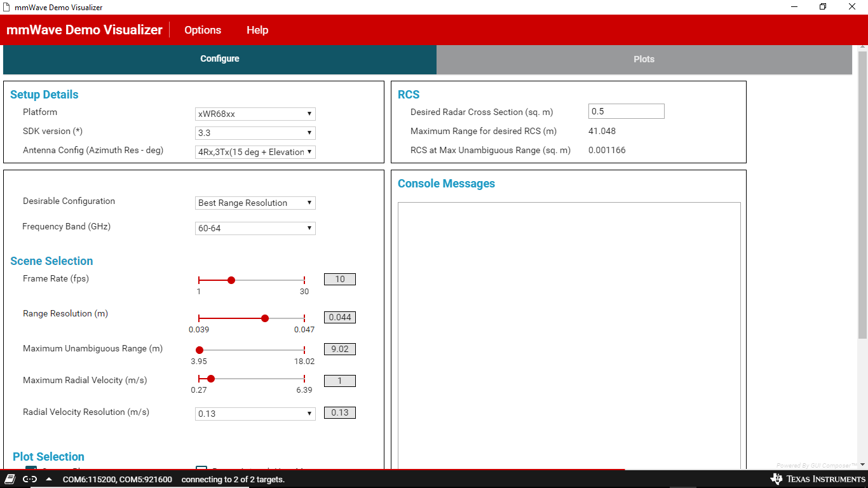Click the mmWave Demo Visualizer header title
Screen dimensions: 868x488
pyautogui.click(x=85, y=30)
